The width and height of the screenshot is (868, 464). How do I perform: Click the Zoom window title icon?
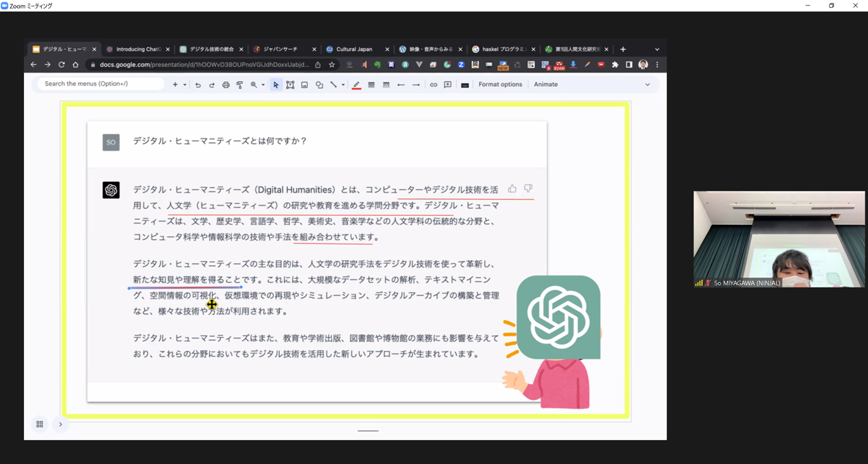pyautogui.click(x=4, y=6)
